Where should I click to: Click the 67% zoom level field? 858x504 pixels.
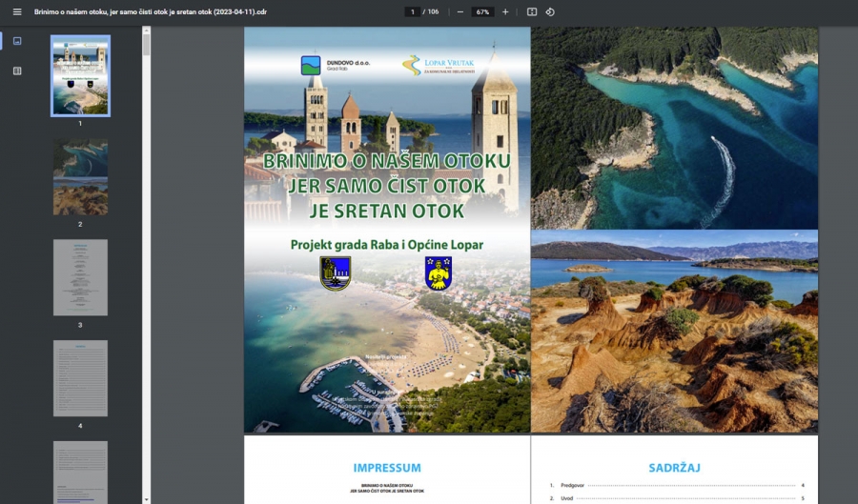(x=482, y=11)
